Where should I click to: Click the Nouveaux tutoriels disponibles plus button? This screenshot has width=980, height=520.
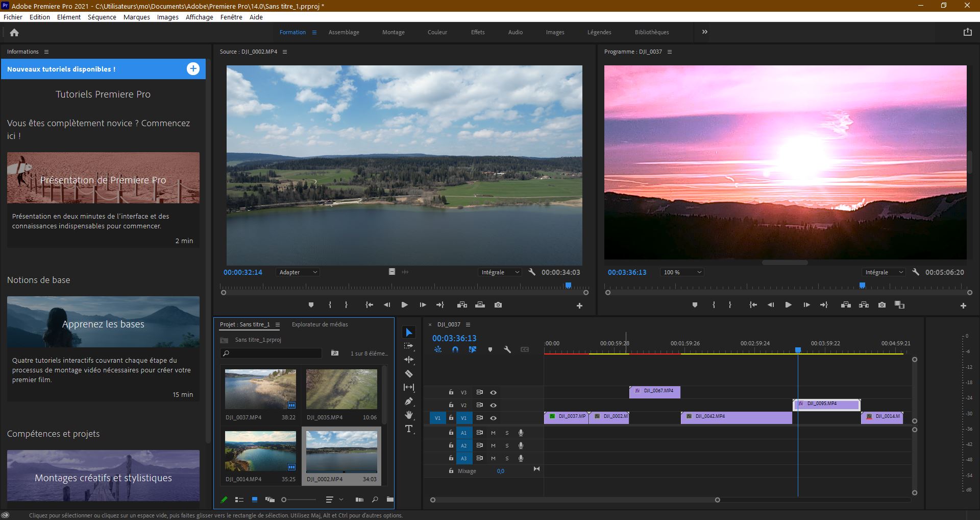click(193, 69)
